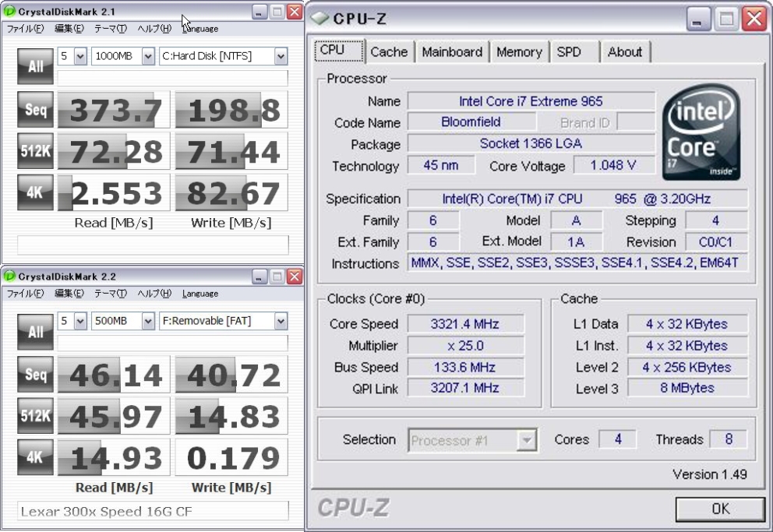773x532 pixels.
Task: Switch to the Mainboard tab
Action: tap(452, 51)
